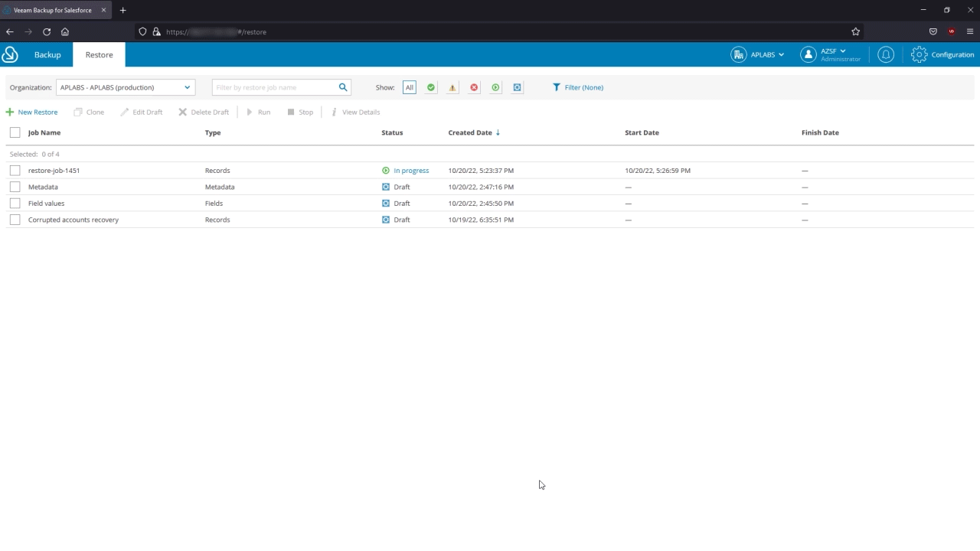980x551 pixels.
Task: Click the Stop toolbar button
Action: click(x=300, y=112)
